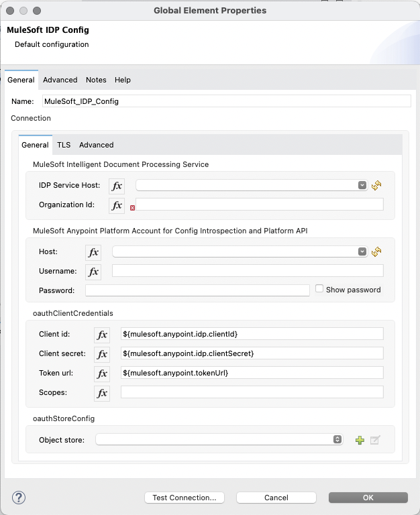Enable the Show password checkbox
This screenshot has height=515, width=420.
[x=320, y=289]
